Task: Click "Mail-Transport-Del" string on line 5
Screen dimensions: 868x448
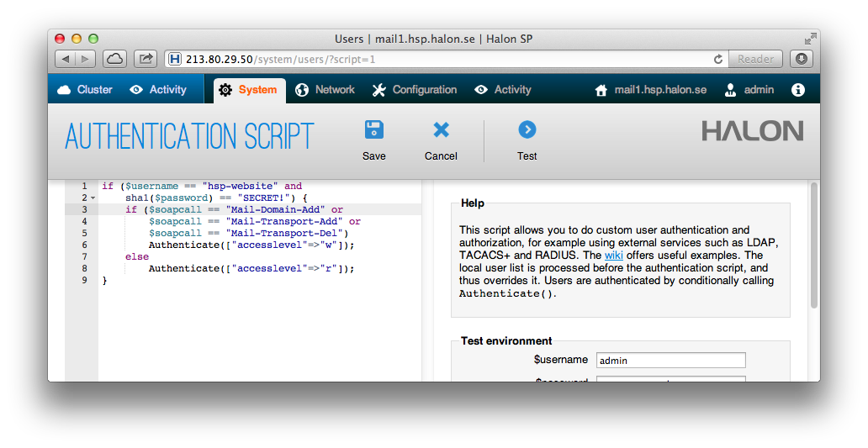Action: [x=284, y=233]
